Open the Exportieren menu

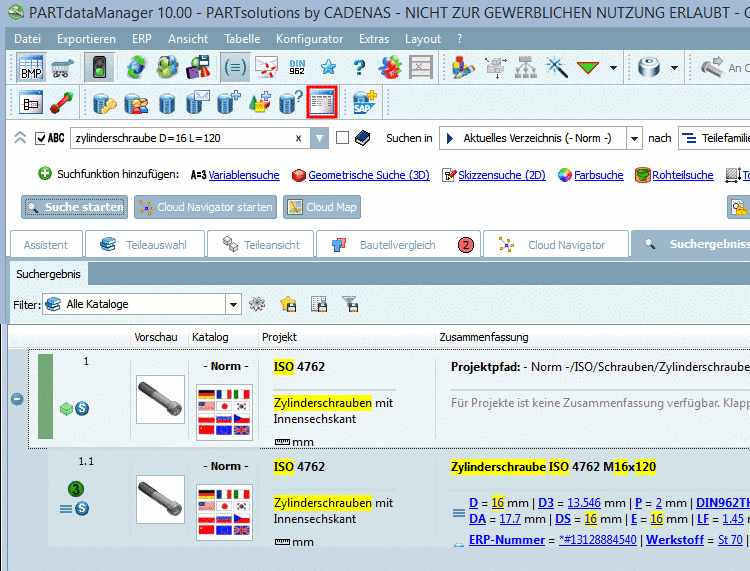coord(86,39)
